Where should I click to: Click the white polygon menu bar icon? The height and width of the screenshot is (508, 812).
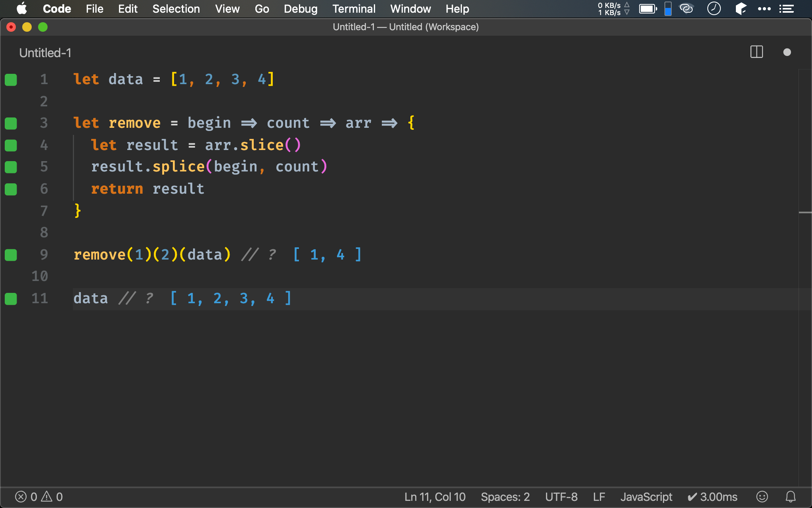coord(741,9)
